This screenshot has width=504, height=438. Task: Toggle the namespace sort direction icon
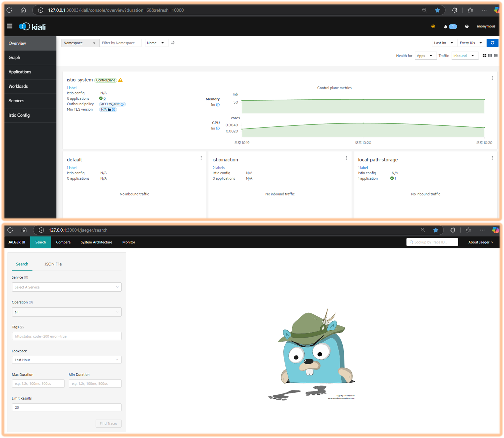(x=173, y=43)
